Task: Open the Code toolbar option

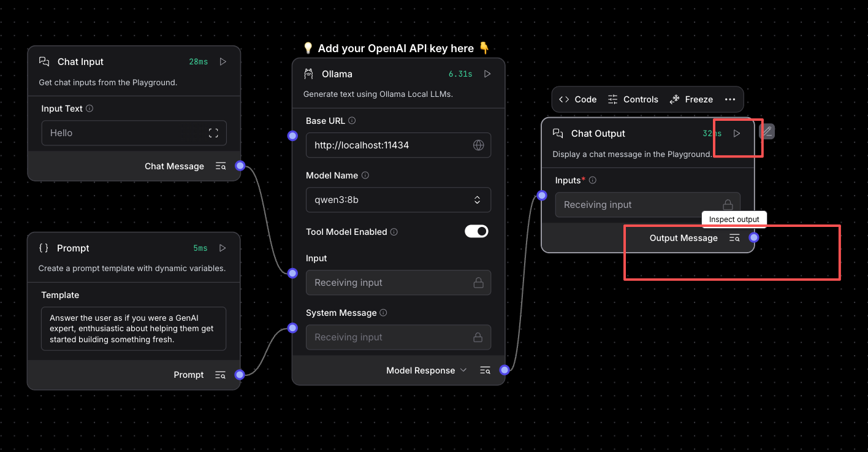Action: (577, 99)
